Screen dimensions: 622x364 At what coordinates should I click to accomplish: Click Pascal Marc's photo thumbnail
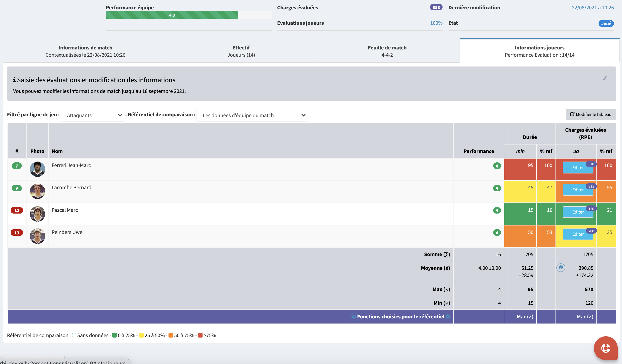(x=37, y=214)
